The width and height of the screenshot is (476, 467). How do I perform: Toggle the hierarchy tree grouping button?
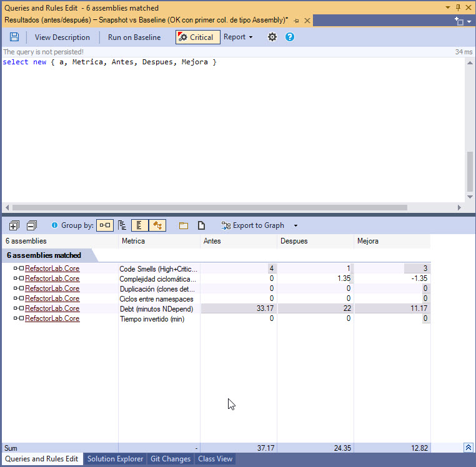pos(122,225)
